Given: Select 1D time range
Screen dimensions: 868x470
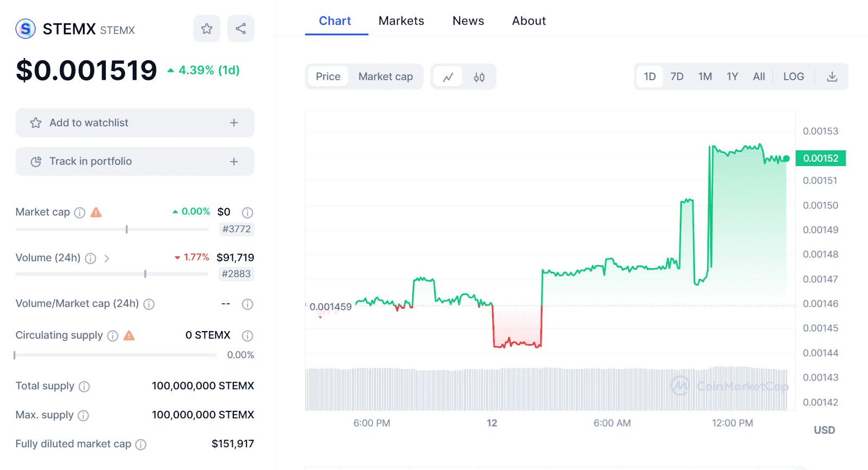Looking at the screenshot, I should coord(650,77).
